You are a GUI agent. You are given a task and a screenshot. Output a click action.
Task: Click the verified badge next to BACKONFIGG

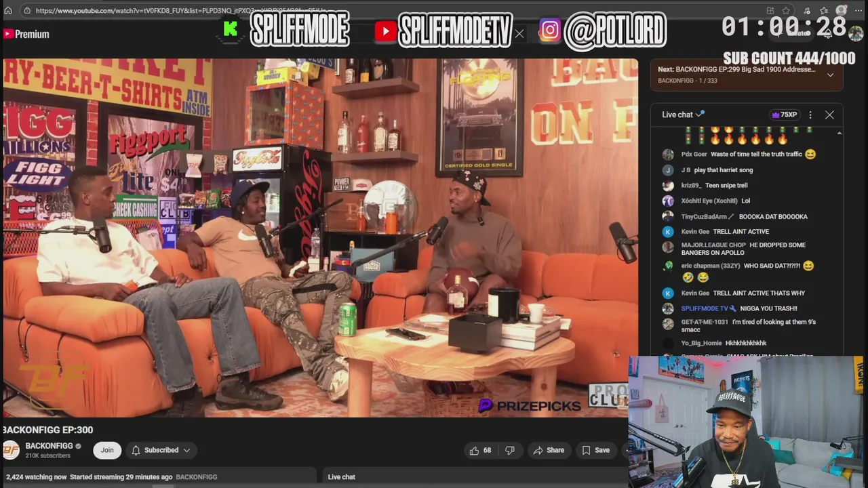[78, 446]
